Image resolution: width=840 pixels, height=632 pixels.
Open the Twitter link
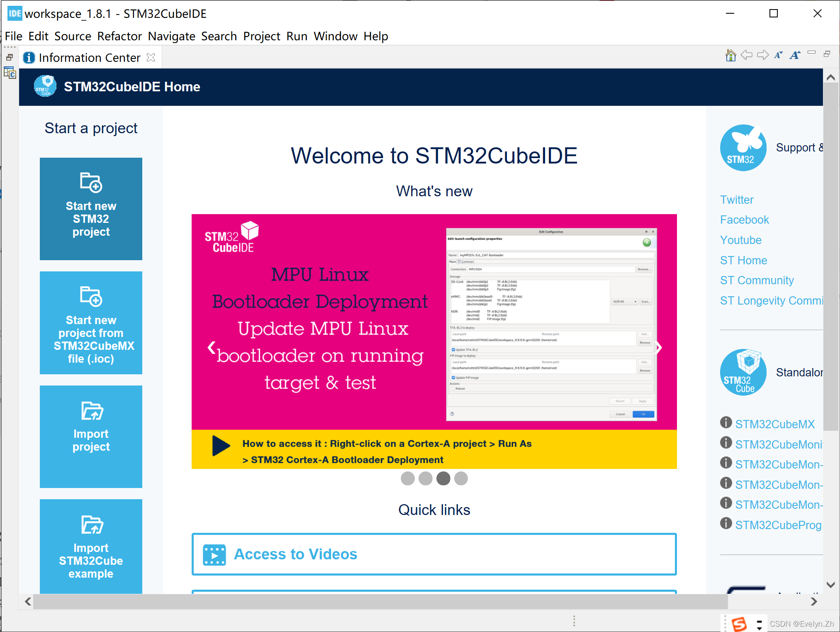(x=737, y=200)
